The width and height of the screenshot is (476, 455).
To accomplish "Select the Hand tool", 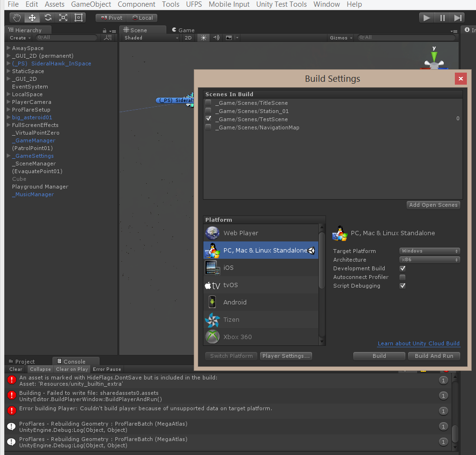I will tap(16, 18).
